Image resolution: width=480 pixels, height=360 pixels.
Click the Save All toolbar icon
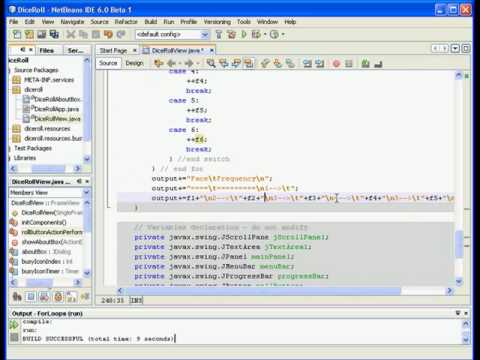pos(54,34)
